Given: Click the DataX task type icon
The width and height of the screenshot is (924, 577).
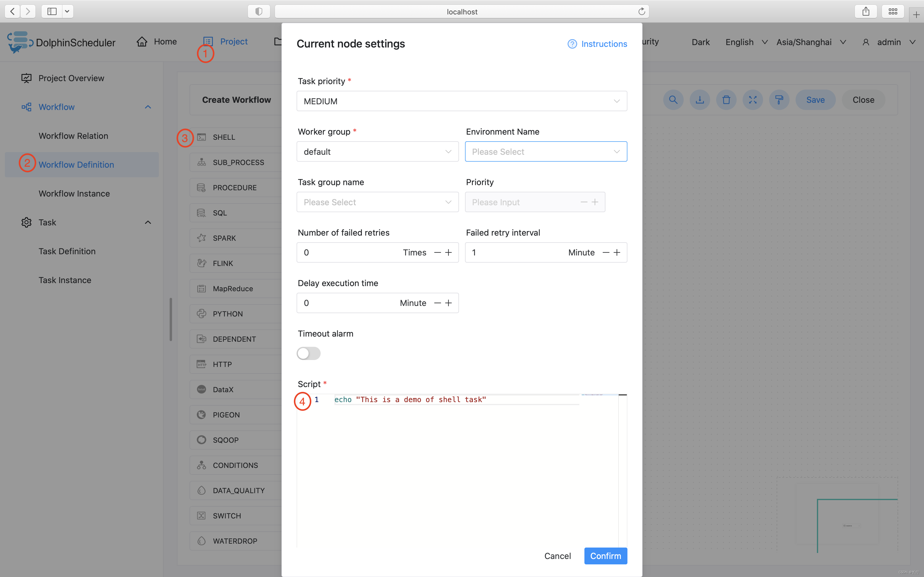Looking at the screenshot, I should 201,389.
